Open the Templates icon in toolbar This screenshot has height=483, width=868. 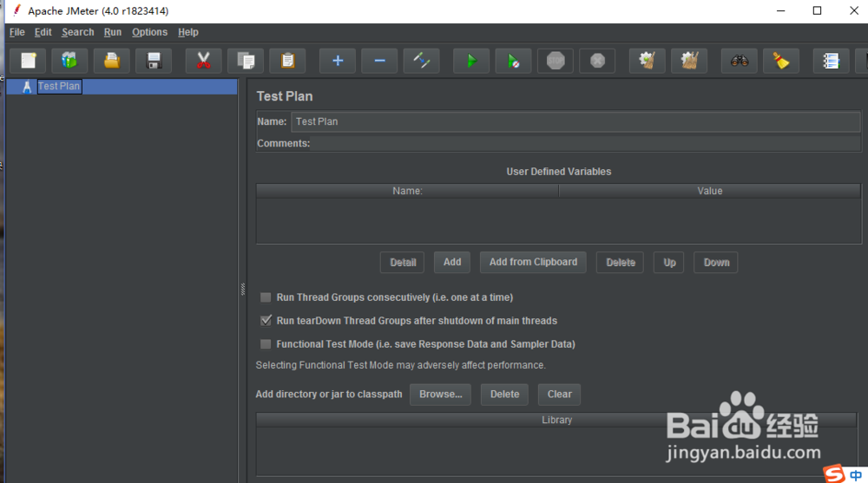pyautogui.click(x=69, y=61)
